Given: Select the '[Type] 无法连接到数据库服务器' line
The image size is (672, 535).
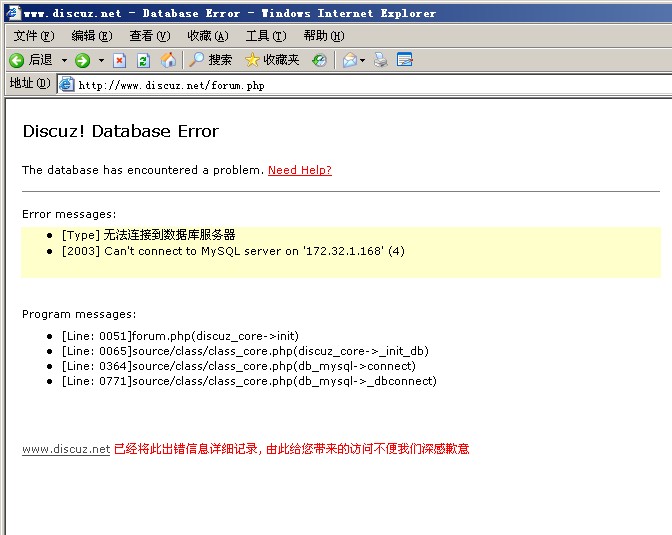Looking at the screenshot, I should (148, 235).
